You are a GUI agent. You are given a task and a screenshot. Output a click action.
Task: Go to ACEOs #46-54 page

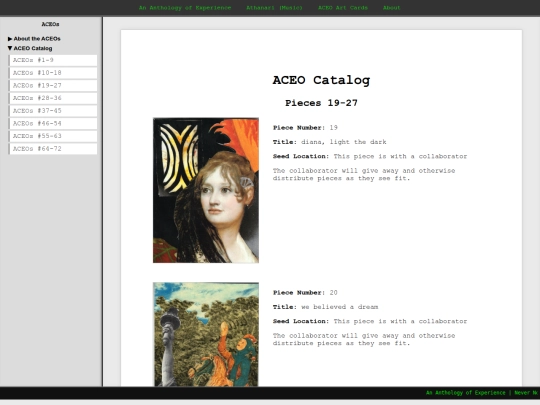click(x=53, y=123)
